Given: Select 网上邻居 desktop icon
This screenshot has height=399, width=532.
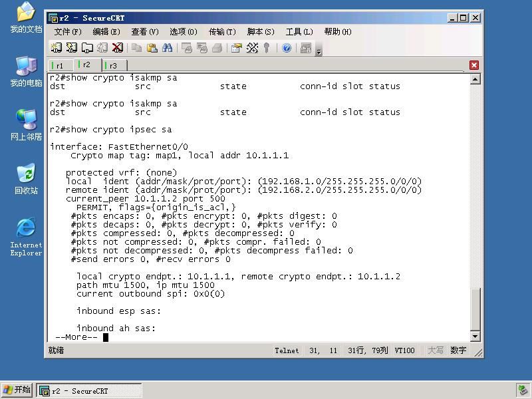Looking at the screenshot, I should click(26, 125).
